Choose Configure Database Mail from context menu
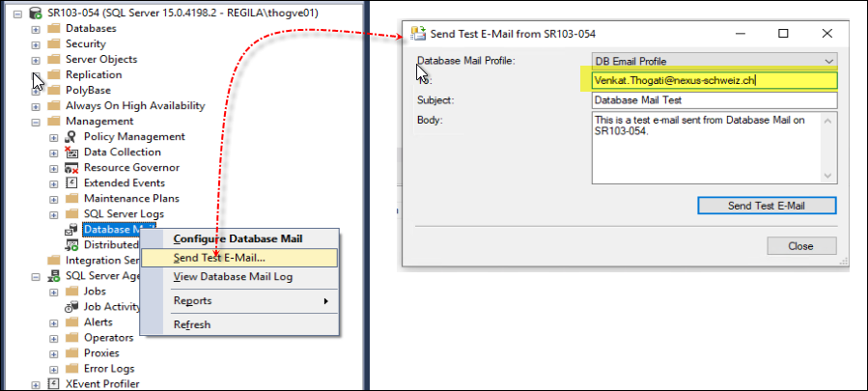Screen dimensions: 868x391 (x=239, y=239)
